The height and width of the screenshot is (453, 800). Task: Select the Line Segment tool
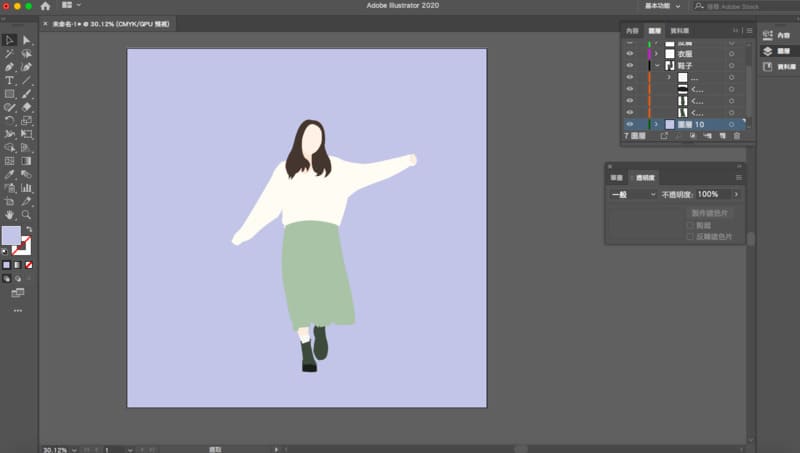point(27,81)
